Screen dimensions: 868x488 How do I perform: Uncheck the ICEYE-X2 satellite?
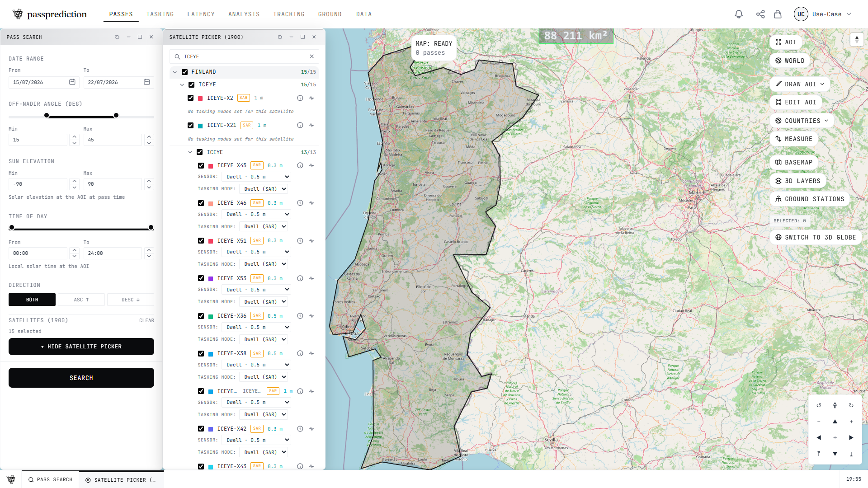(190, 98)
